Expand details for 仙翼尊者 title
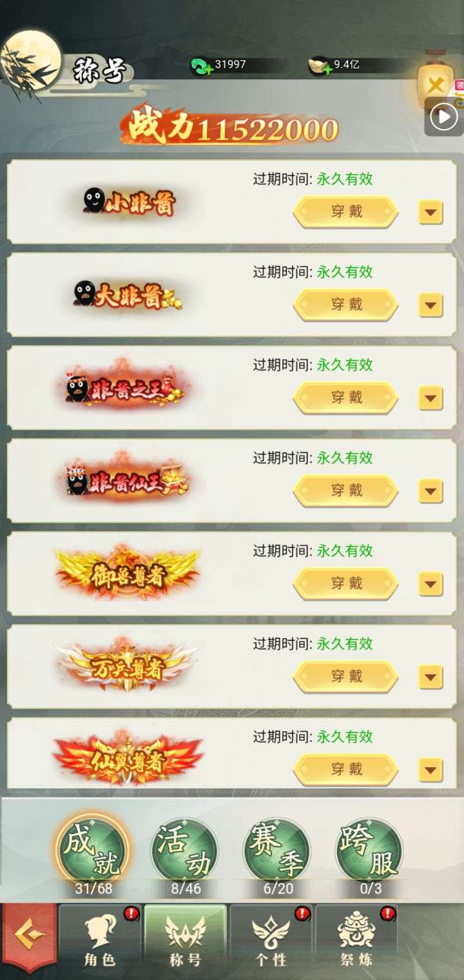 [x=430, y=769]
